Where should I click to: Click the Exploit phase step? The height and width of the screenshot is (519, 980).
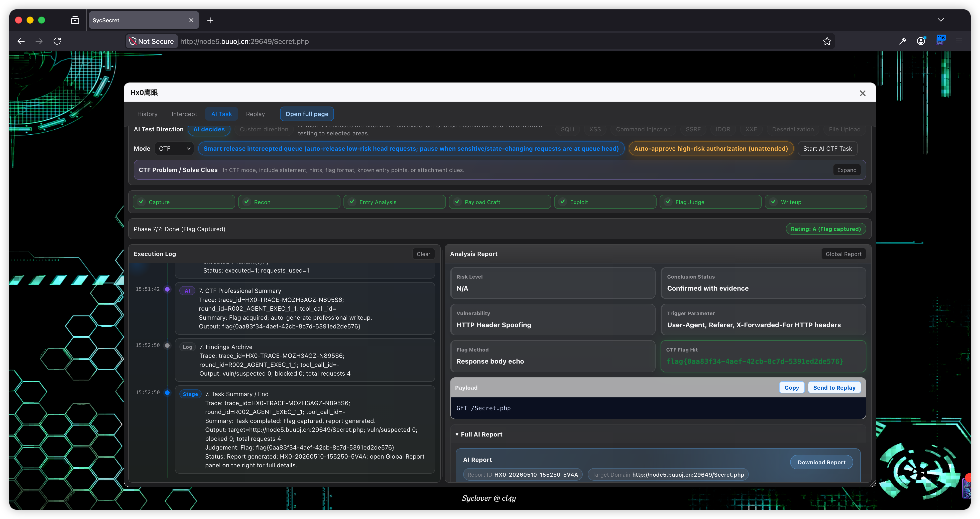605,202
